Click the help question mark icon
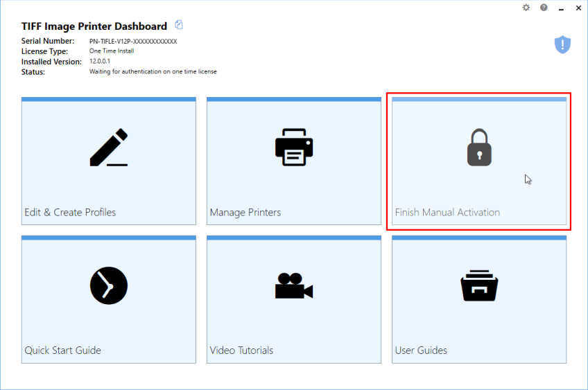Viewport: 588px width, 390px height. coord(544,8)
